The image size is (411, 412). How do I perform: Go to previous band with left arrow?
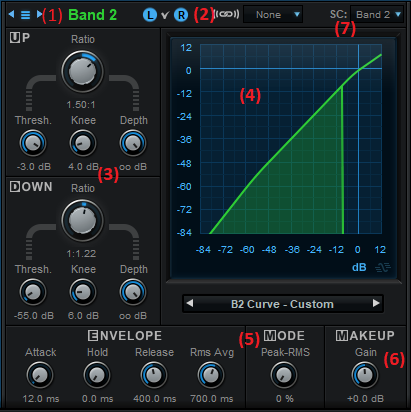[x=11, y=14]
